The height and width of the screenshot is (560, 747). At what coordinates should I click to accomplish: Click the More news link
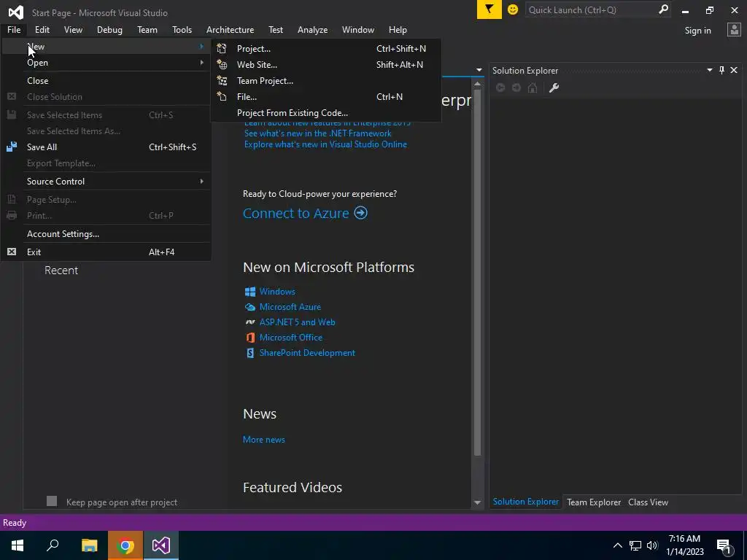[x=264, y=440]
